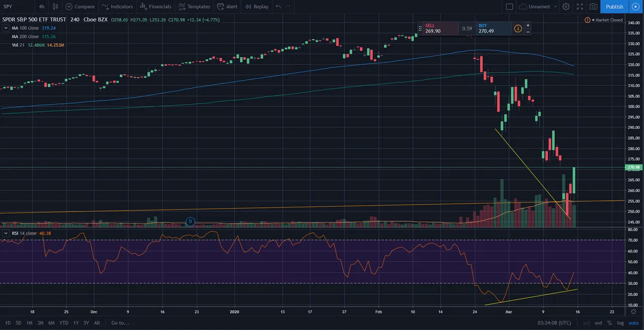Screen dimensions: 644x330
Task: Toggle auto scale mode
Action: click(633, 323)
